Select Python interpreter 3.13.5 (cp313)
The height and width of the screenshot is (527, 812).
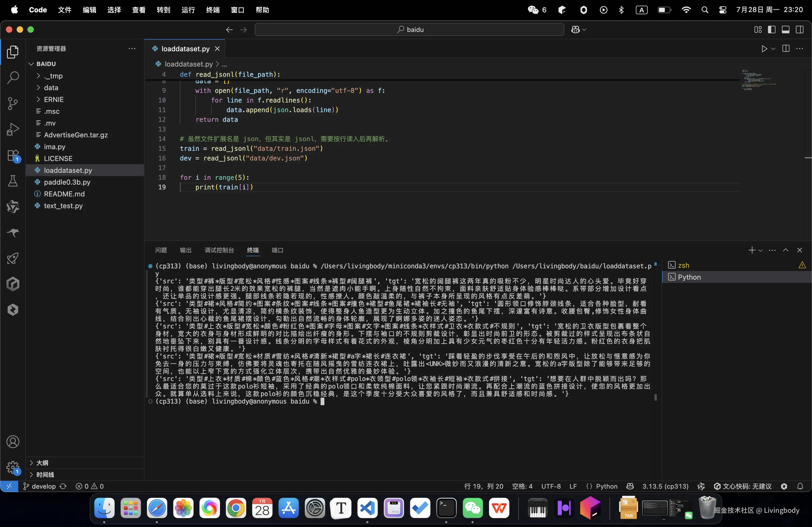665,486
